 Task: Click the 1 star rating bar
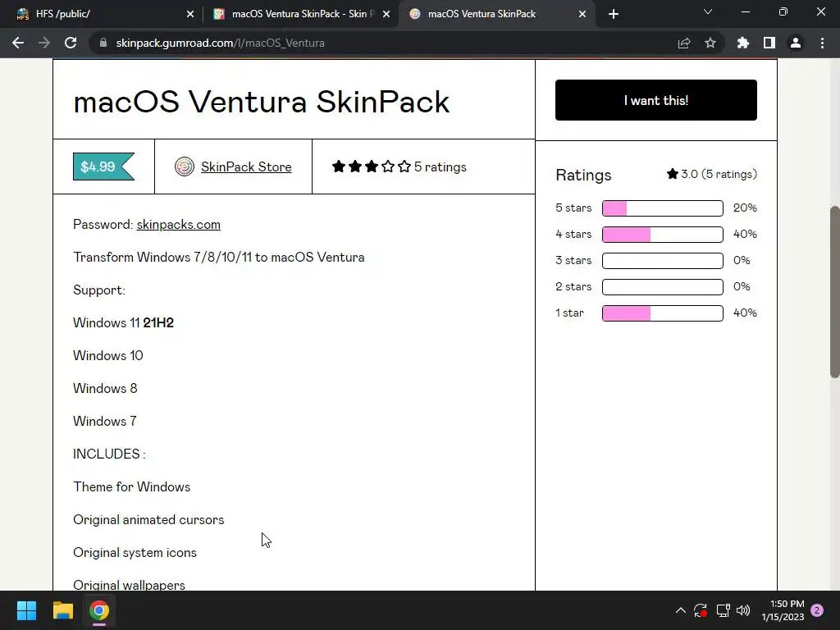pyautogui.click(x=663, y=313)
